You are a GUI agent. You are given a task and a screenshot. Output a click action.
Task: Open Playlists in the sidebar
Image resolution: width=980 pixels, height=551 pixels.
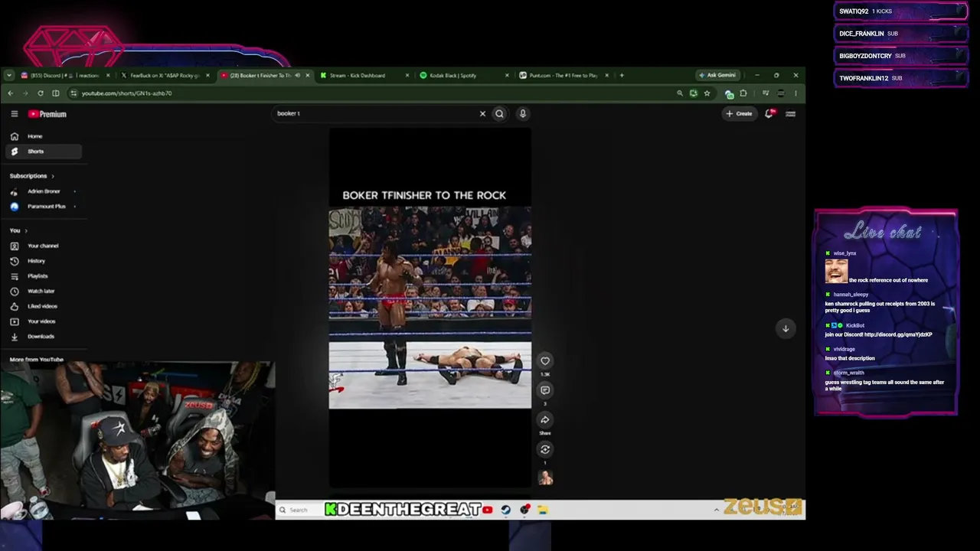(44, 276)
